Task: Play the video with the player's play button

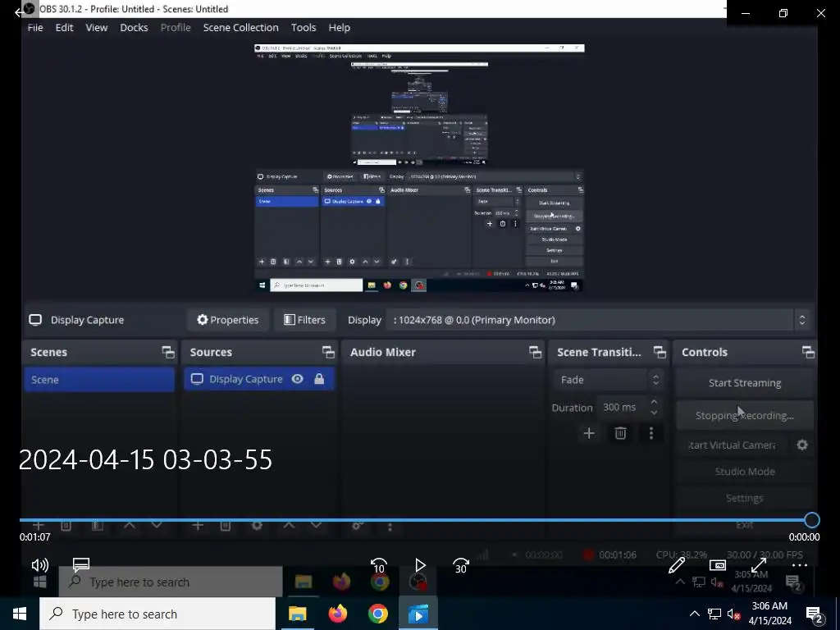Action: click(x=420, y=565)
